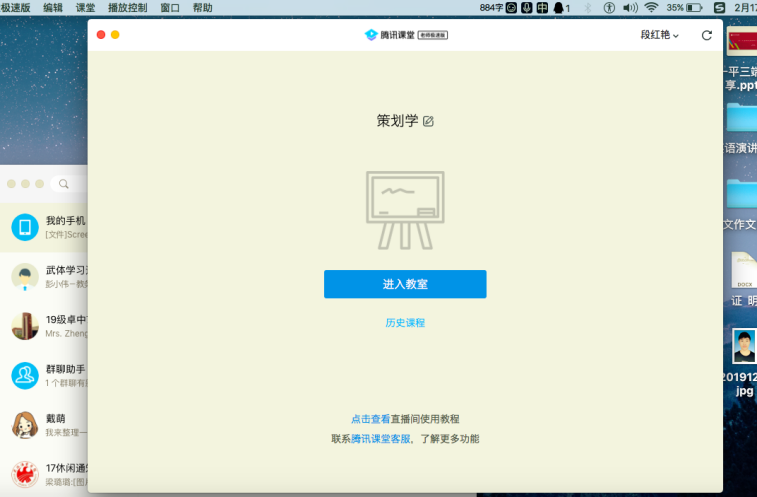Click the 点击查看 tutorial link
This screenshot has width=757, height=497.
pos(370,419)
